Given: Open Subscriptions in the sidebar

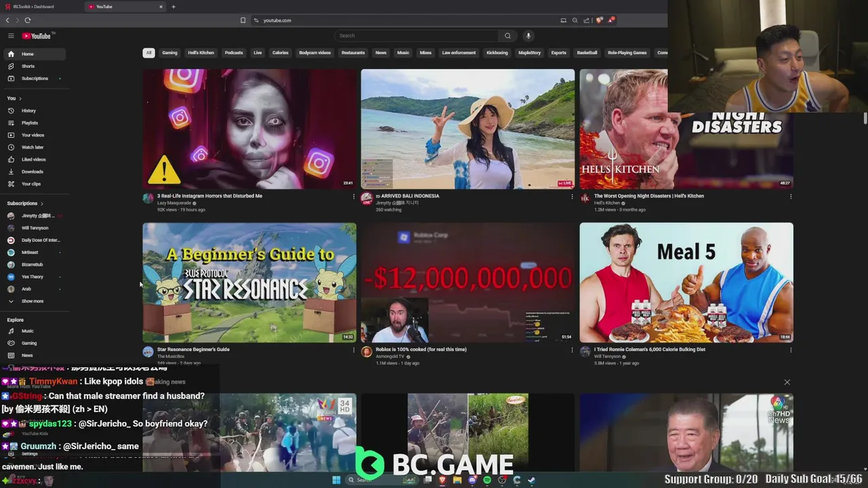Looking at the screenshot, I should click(x=35, y=79).
